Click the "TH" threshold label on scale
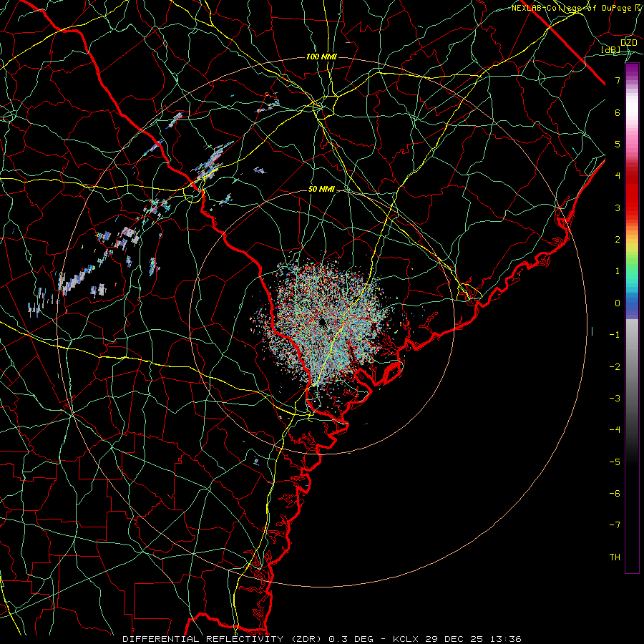The height and width of the screenshot is (644, 644). click(x=615, y=557)
